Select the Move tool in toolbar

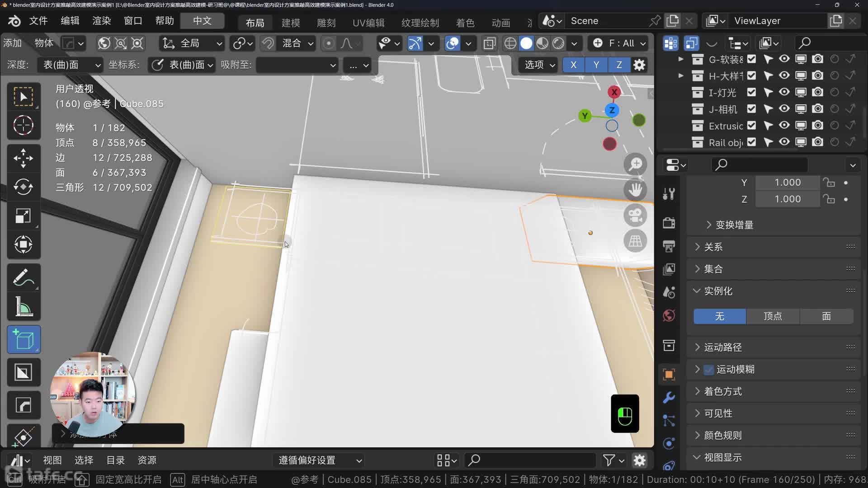(x=23, y=158)
